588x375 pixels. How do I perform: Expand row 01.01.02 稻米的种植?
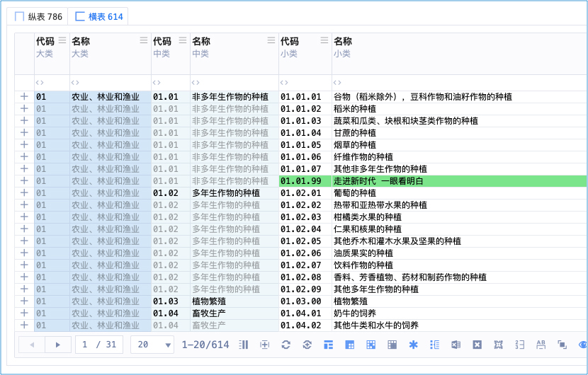click(x=24, y=109)
